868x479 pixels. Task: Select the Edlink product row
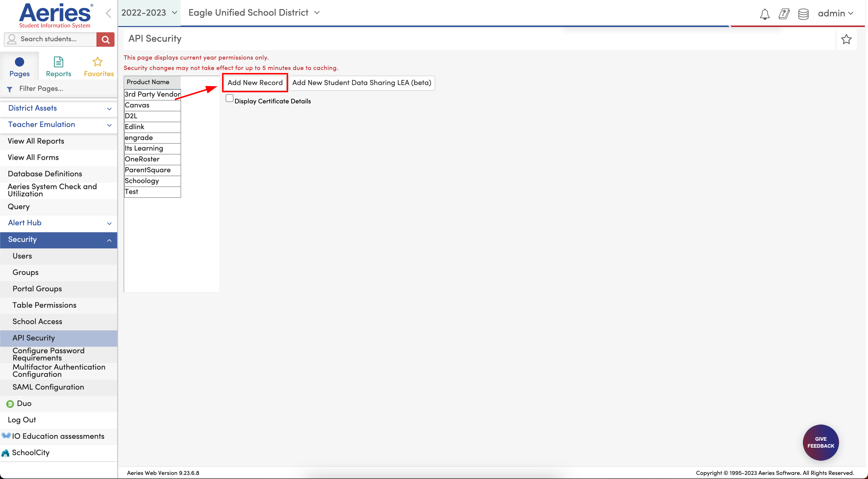(152, 127)
